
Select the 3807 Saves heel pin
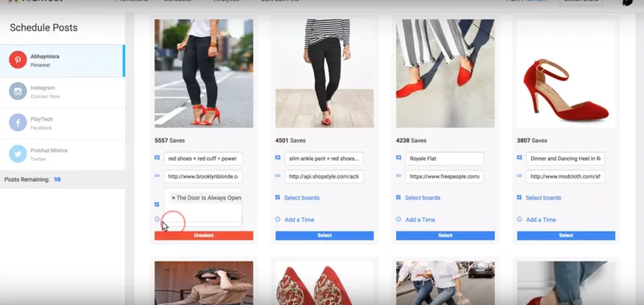[566, 236]
